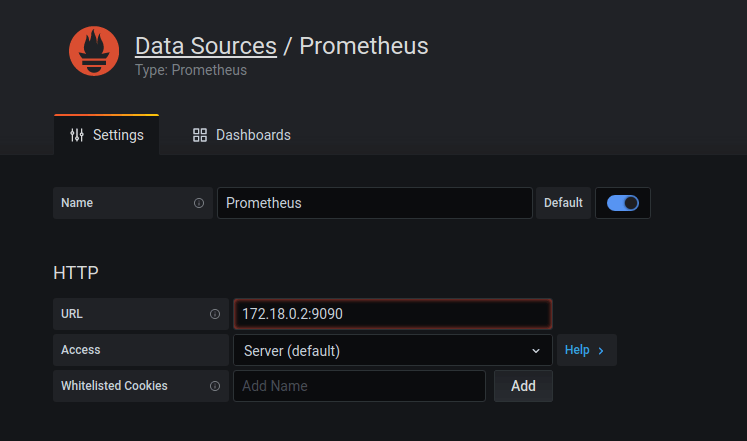Expand the Help section for Access
The height and width of the screenshot is (441, 747).
tap(586, 350)
